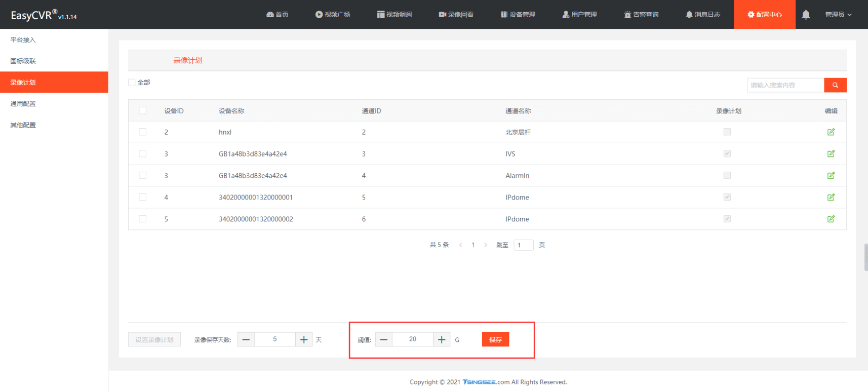Open edit icon for IVS channel

point(831,154)
